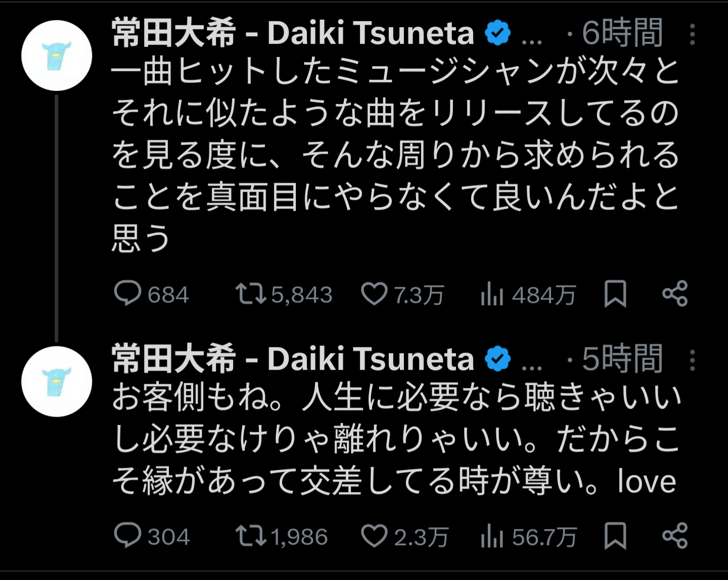Screen dimensions: 728x580
Task: View analytics for the 56.7万 views tweet
Action: (492, 537)
